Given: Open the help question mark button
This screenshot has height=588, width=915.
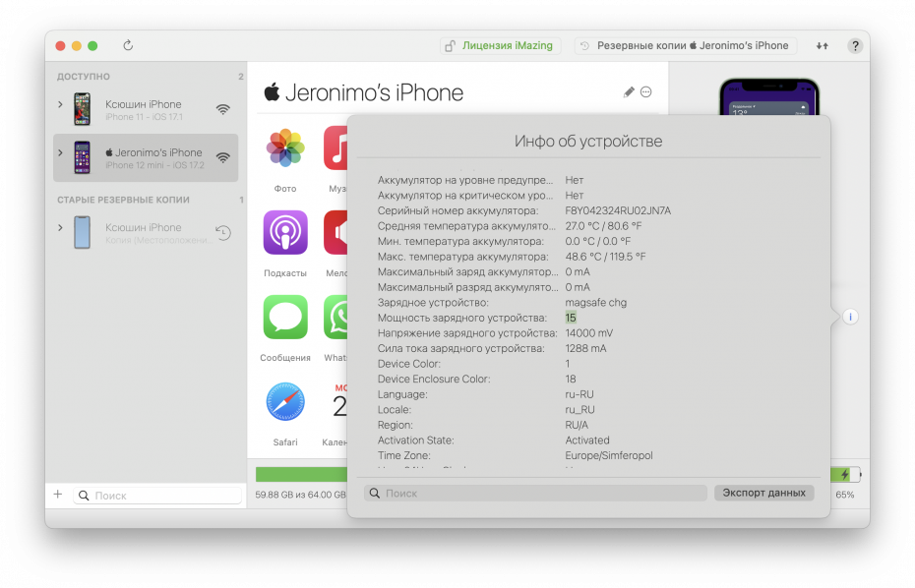Looking at the screenshot, I should pos(855,46).
